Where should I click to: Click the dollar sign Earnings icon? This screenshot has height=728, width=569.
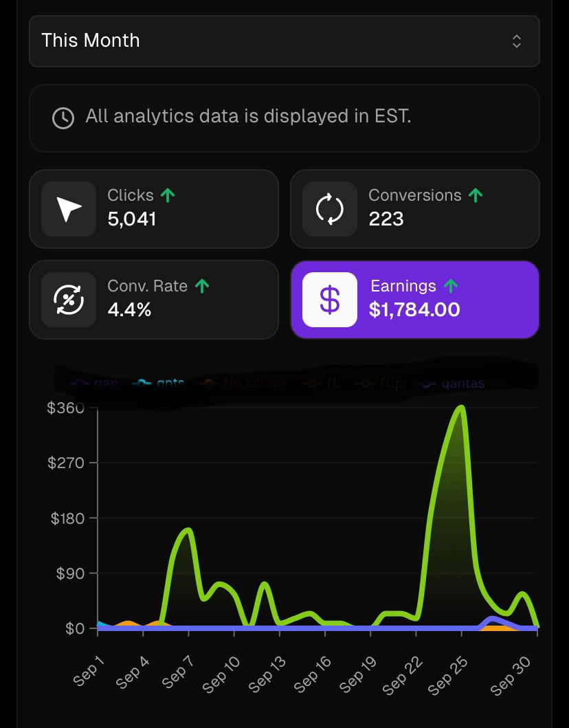pyautogui.click(x=330, y=300)
